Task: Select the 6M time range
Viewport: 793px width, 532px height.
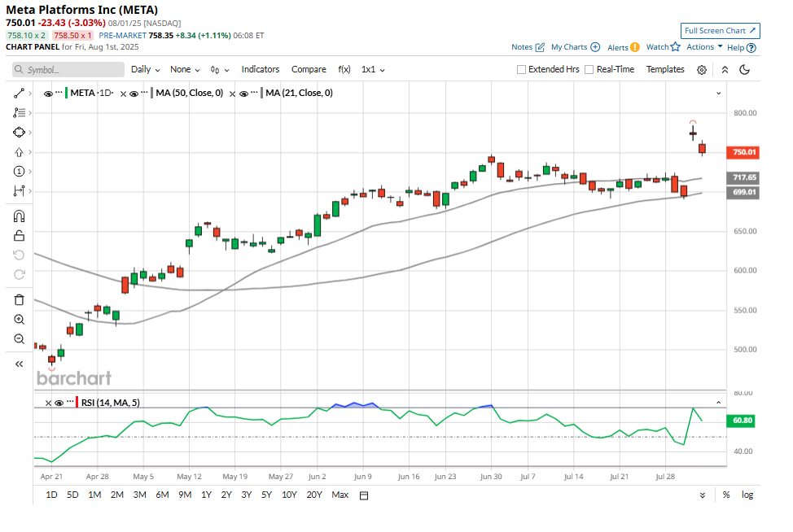Action: tap(162, 495)
